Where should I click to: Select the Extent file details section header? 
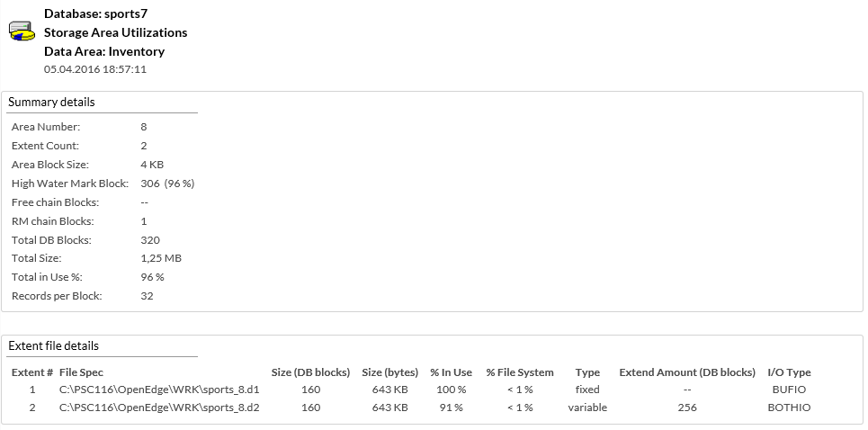tap(53, 346)
